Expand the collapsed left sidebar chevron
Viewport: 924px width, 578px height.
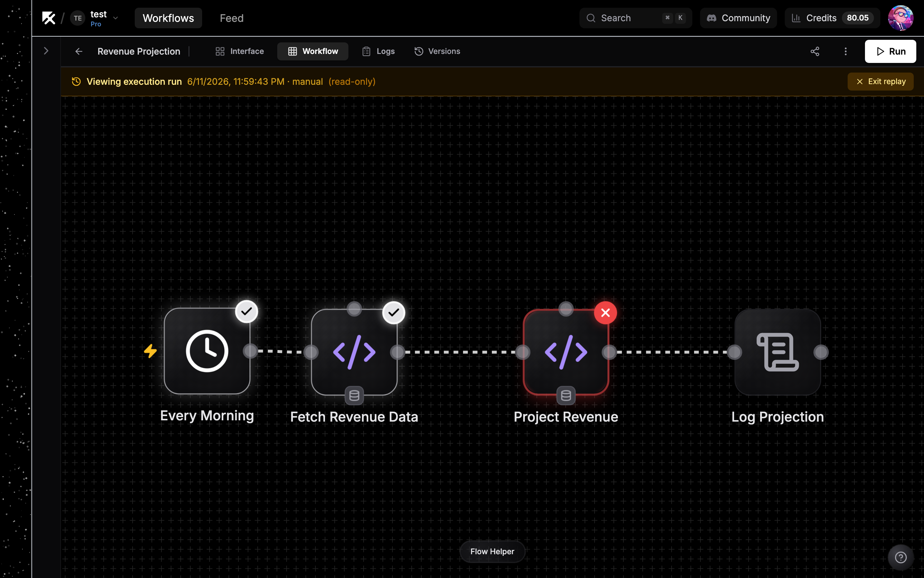click(46, 51)
